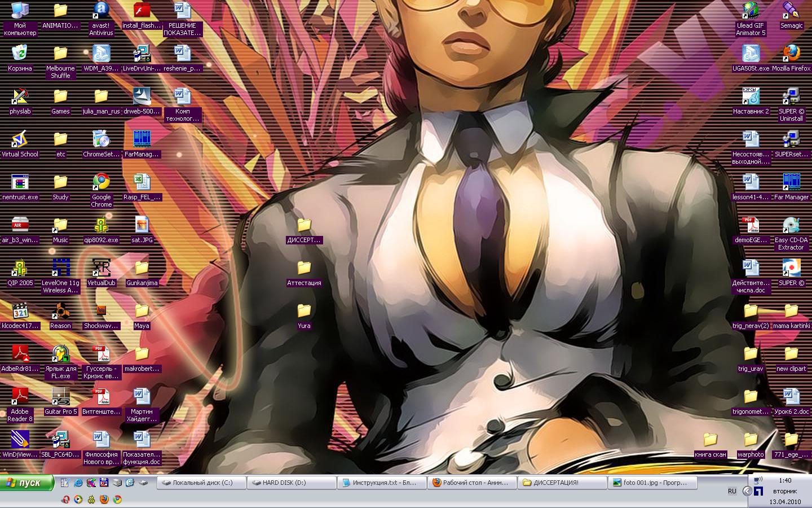This screenshot has height=508, width=812.
Task: Open the ДИССЕРТ... folder on desktop
Action: click(304, 230)
